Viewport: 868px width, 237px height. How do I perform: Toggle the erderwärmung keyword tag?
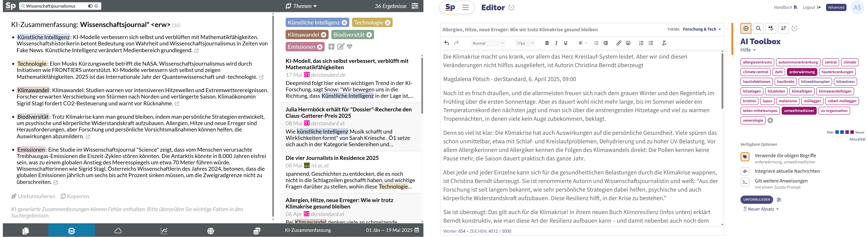coord(802,72)
